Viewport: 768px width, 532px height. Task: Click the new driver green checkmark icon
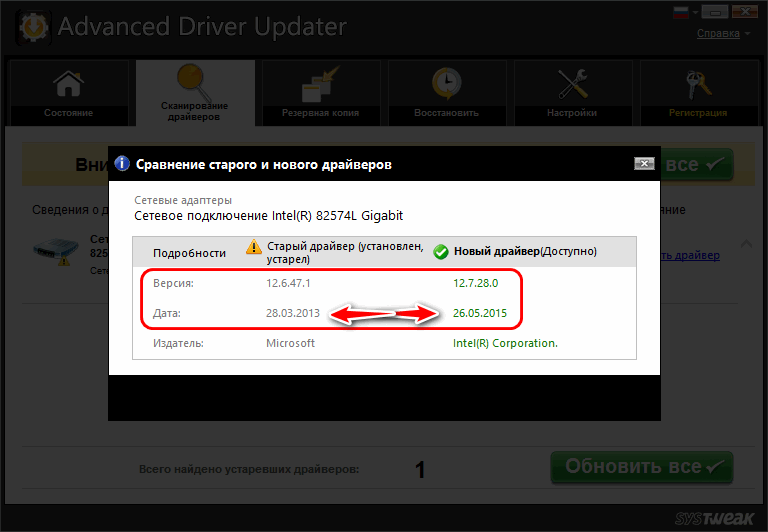click(440, 252)
